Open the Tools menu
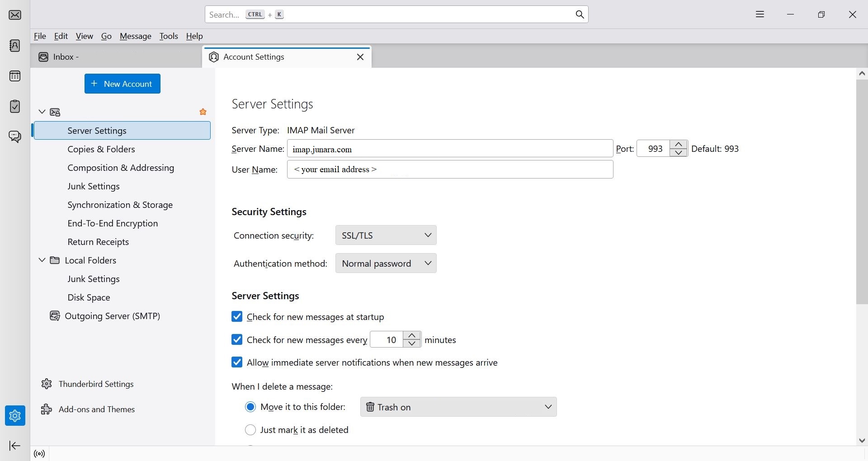Screen dimensions: 868x461 pos(169,36)
